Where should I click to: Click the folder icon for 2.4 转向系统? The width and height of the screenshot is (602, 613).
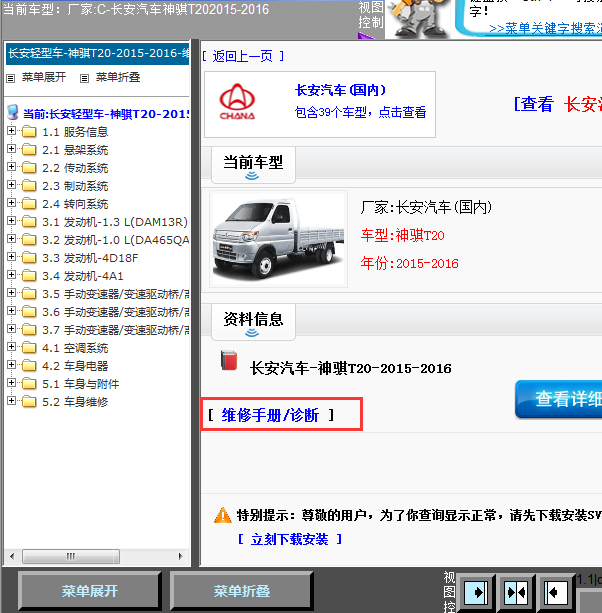[x=29, y=203]
